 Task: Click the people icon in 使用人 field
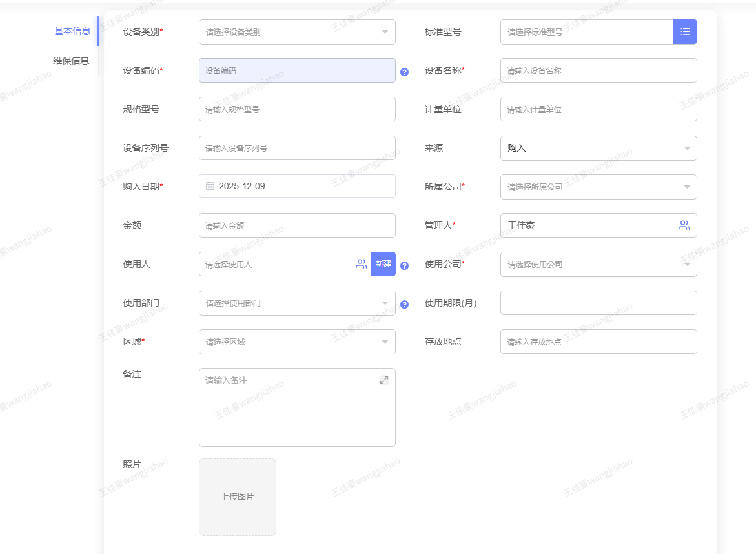(x=361, y=264)
